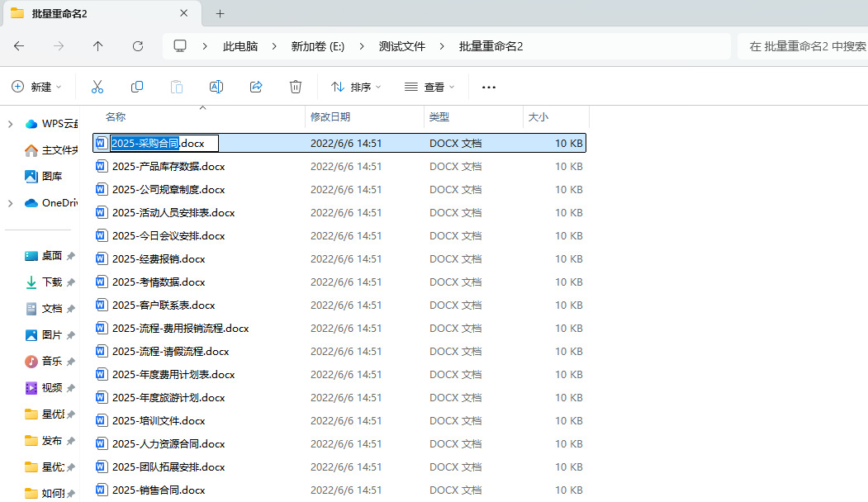
Task: Select file 2025-团队拓展安排.docx
Action: coord(339,467)
